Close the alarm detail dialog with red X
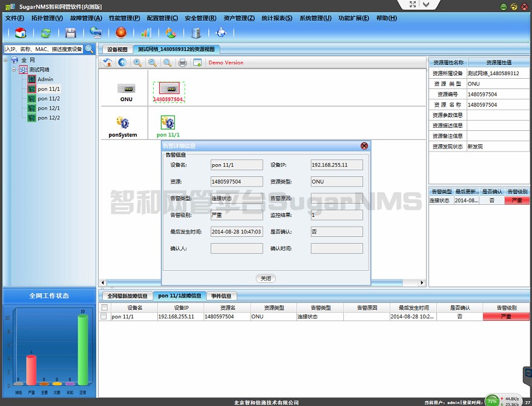532x406 pixels. [364, 146]
